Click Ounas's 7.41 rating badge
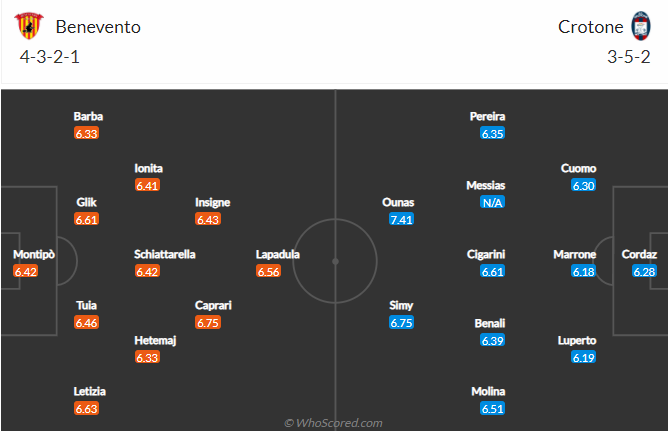Image resolution: width=668 pixels, height=431 pixels. pos(401,219)
